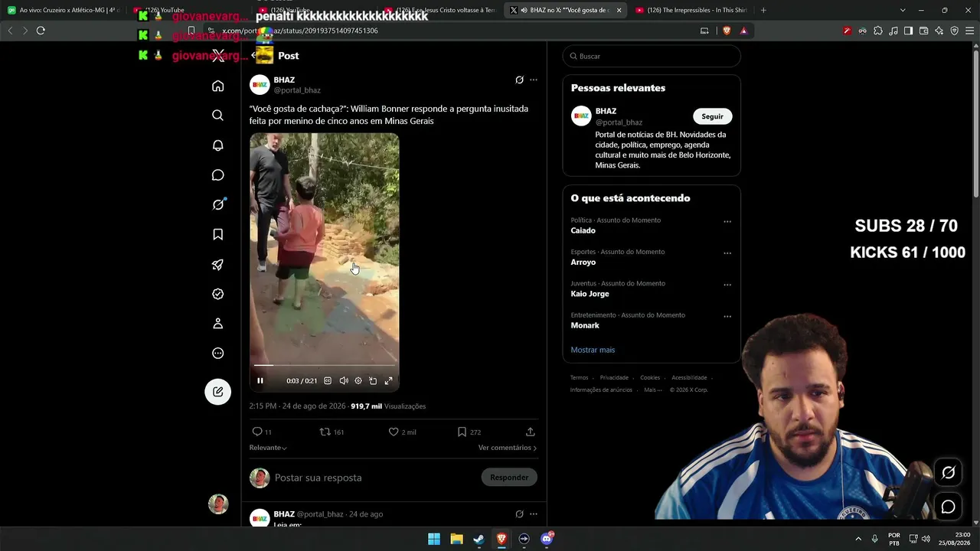
Task: Open the rocket icon in X sidebar
Action: (218, 265)
